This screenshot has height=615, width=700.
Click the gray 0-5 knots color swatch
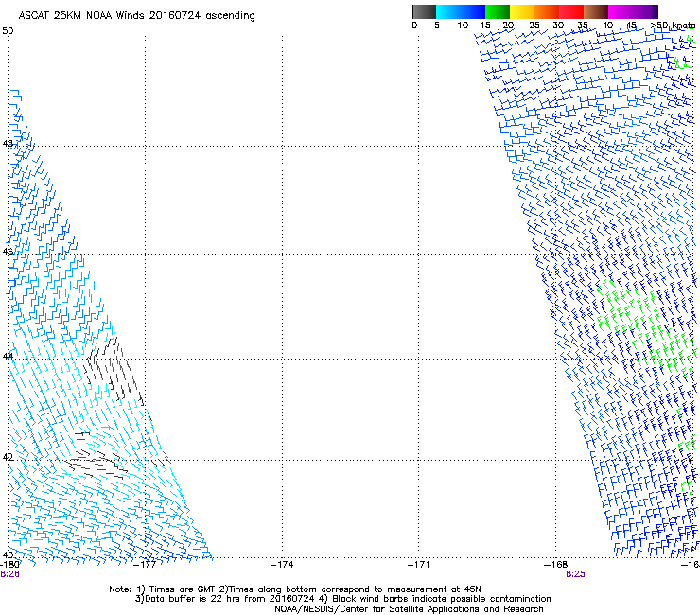pos(424,11)
